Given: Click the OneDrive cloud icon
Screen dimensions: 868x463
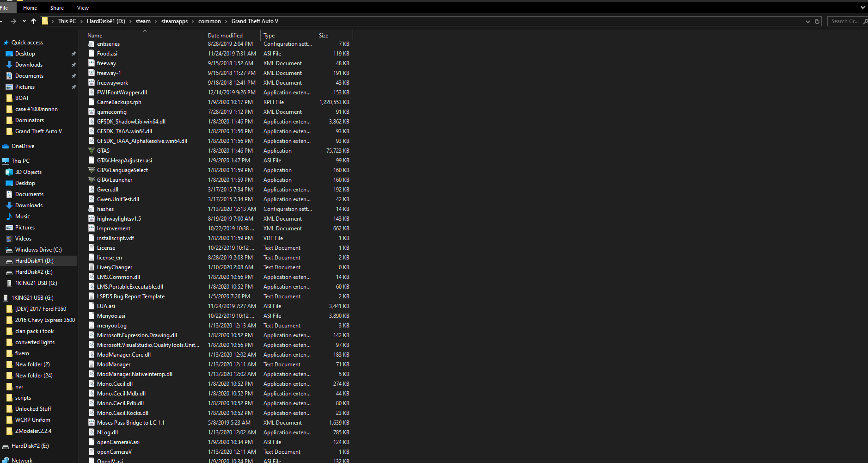Looking at the screenshot, I should tap(6, 146).
